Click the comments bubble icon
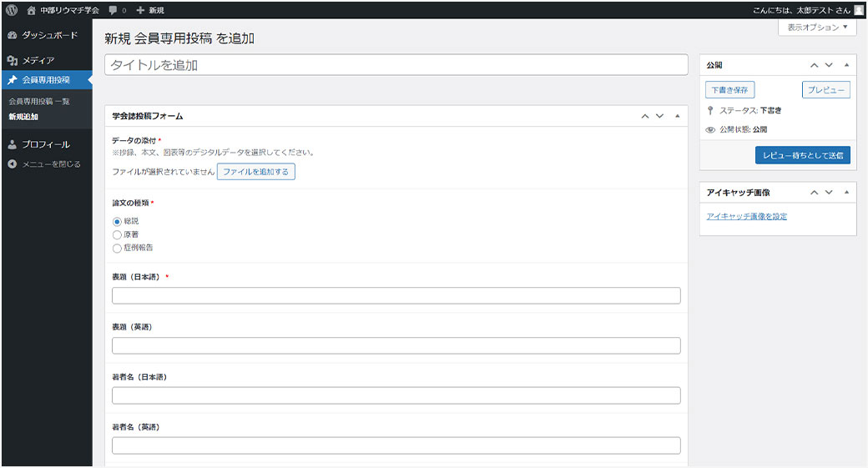 click(x=112, y=10)
